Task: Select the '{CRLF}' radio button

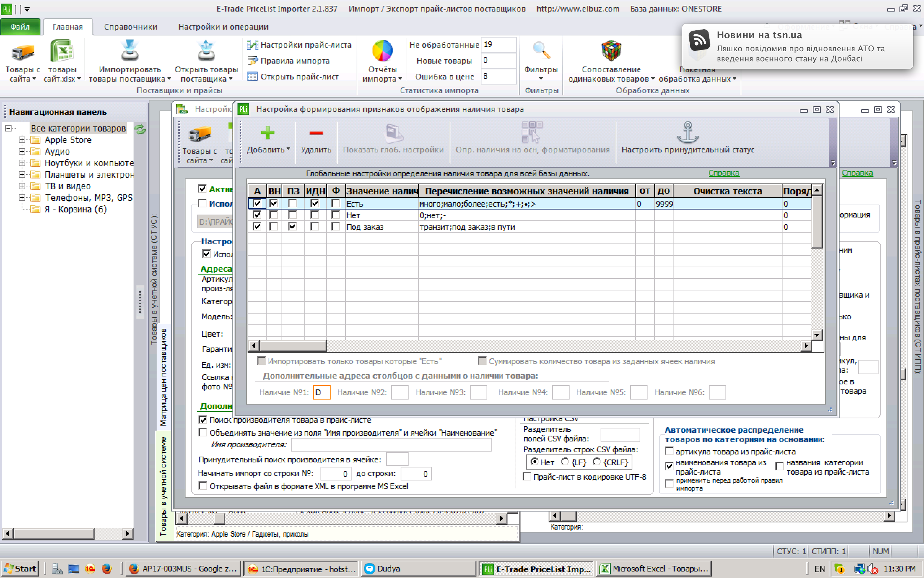Action: coord(596,462)
